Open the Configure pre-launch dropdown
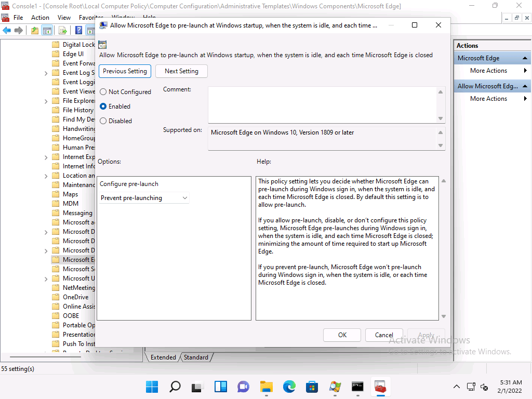 pyautogui.click(x=144, y=198)
